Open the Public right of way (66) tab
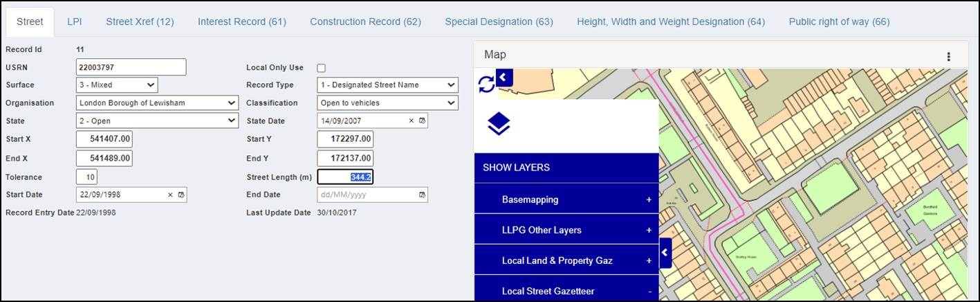The image size is (980, 302). pyautogui.click(x=839, y=21)
